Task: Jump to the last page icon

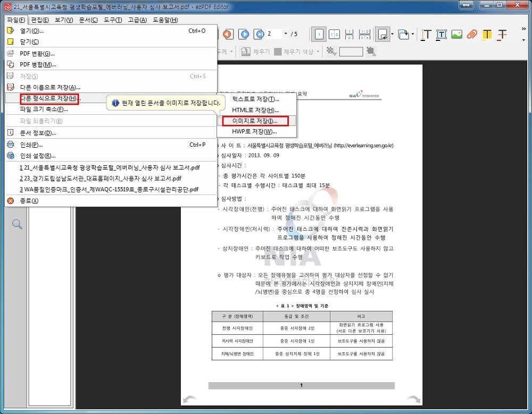Action: 260,34
